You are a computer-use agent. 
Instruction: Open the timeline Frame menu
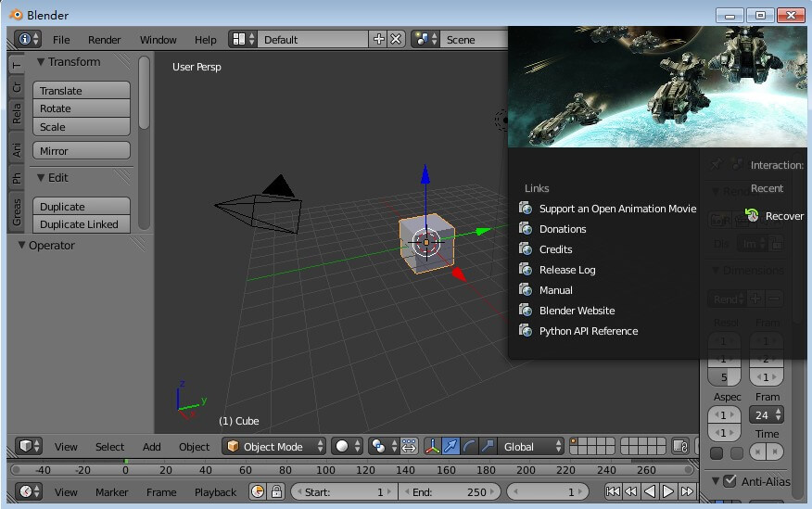pos(161,492)
